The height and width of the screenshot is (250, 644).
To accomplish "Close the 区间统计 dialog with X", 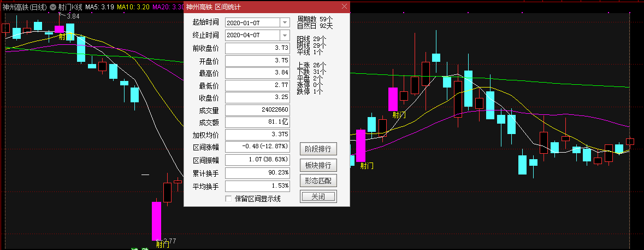I will [x=345, y=7].
